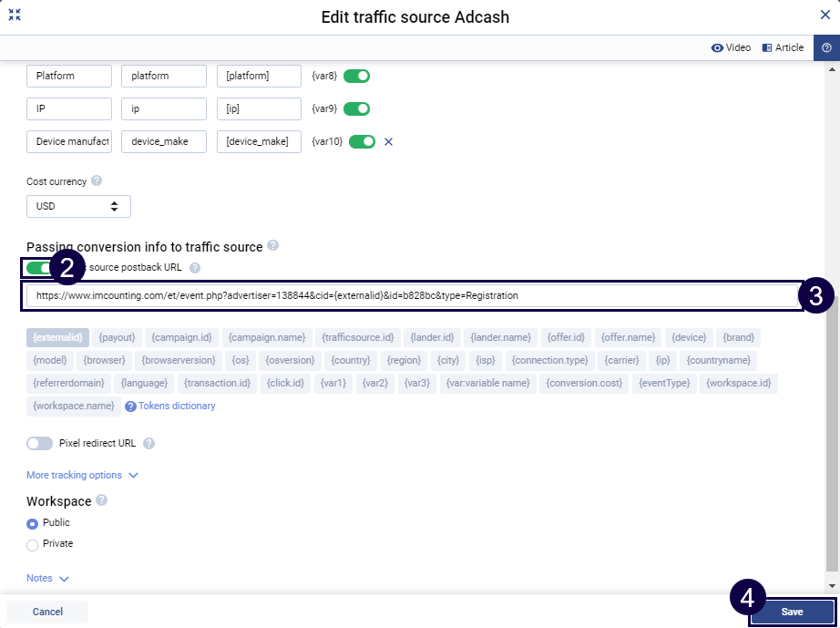840x628 pixels.
Task: Click the help question mark button in header
Action: [x=826, y=47]
